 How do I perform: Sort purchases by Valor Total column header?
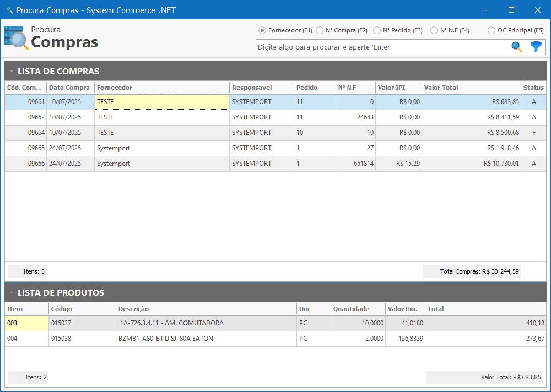click(471, 88)
